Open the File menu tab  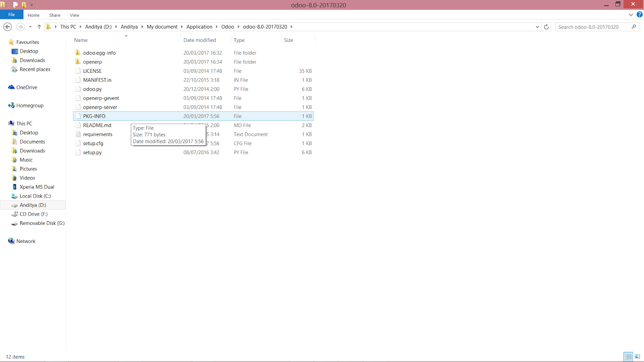[12, 14]
